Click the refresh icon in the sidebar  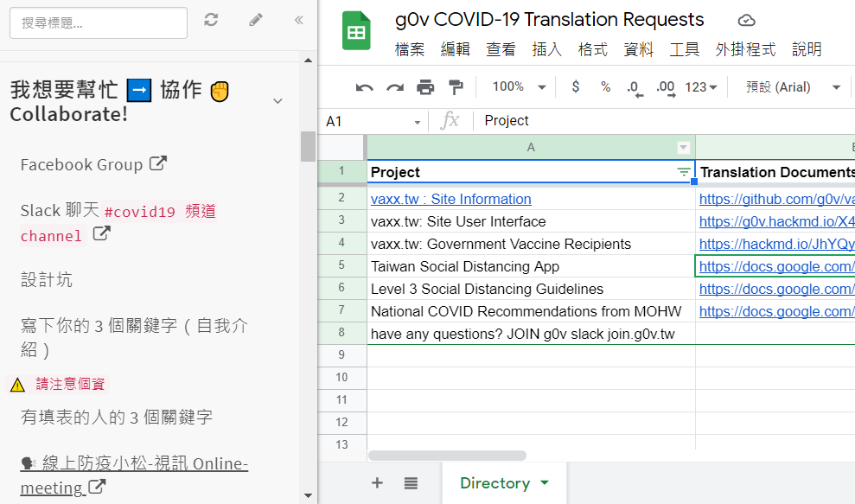(211, 20)
